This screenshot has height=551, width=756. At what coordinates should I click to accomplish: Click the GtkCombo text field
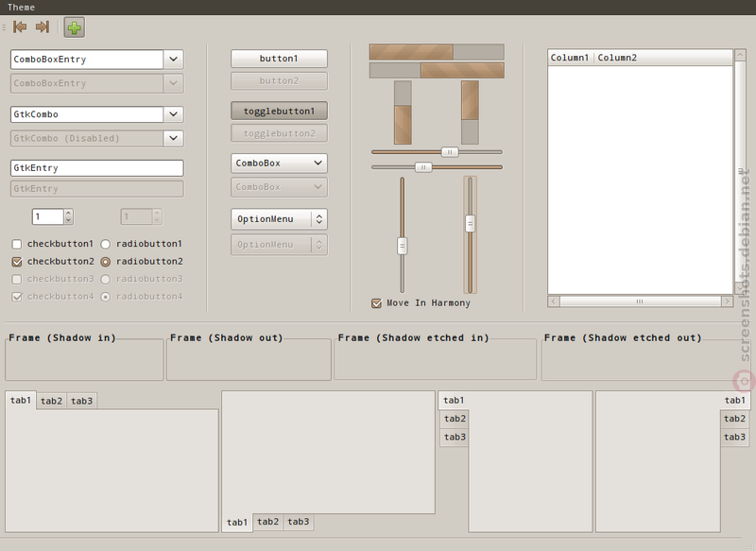click(87, 114)
